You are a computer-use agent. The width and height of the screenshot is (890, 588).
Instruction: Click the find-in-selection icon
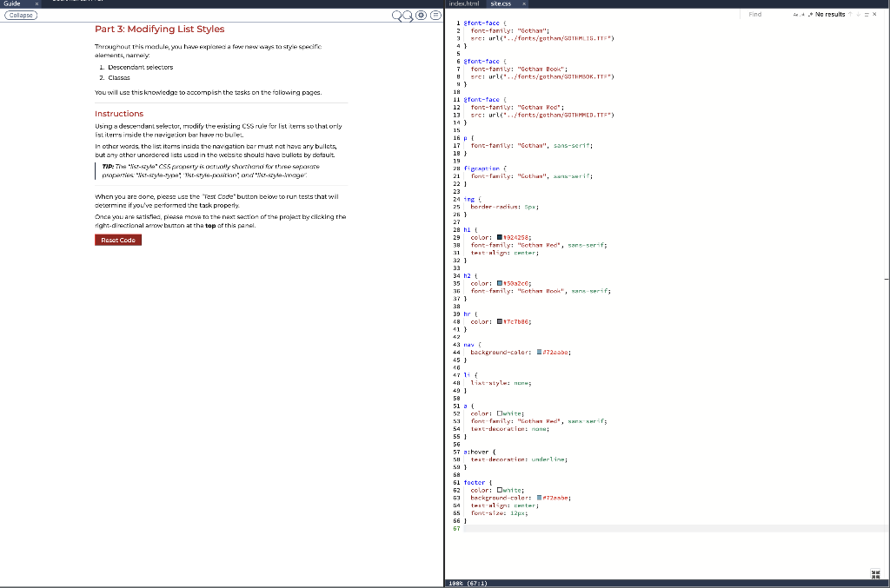(867, 15)
